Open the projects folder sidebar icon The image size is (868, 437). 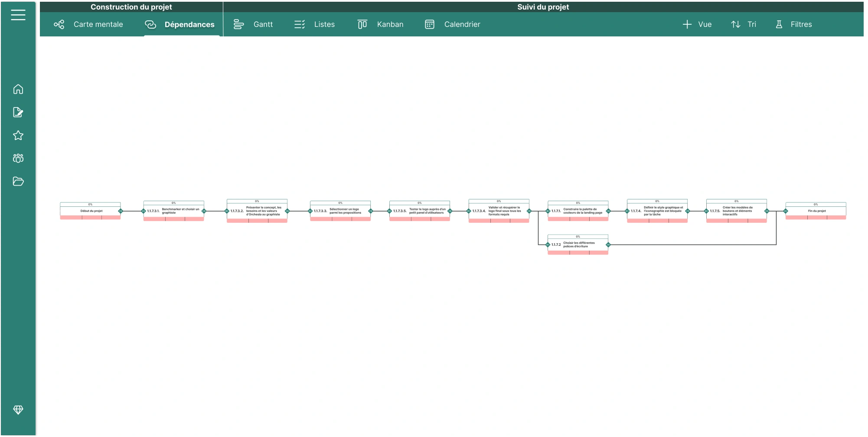click(18, 181)
